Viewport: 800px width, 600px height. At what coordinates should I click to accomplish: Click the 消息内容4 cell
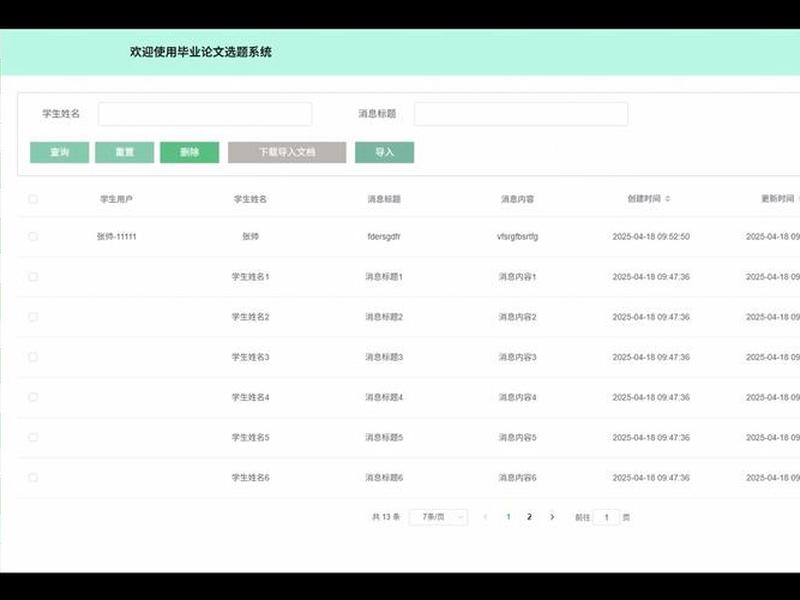pos(517,397)
